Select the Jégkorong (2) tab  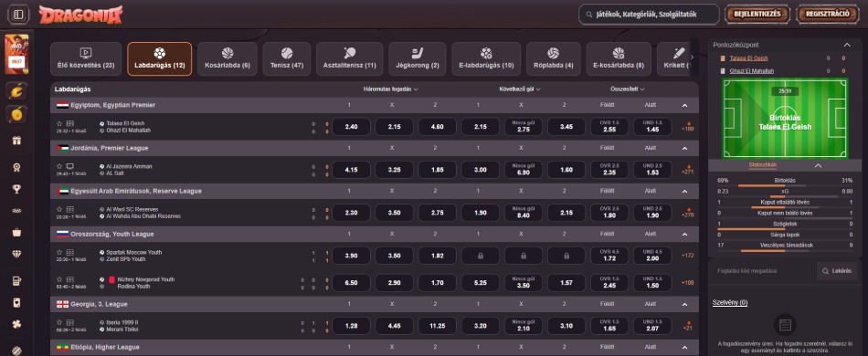click(x=418, y=59)
